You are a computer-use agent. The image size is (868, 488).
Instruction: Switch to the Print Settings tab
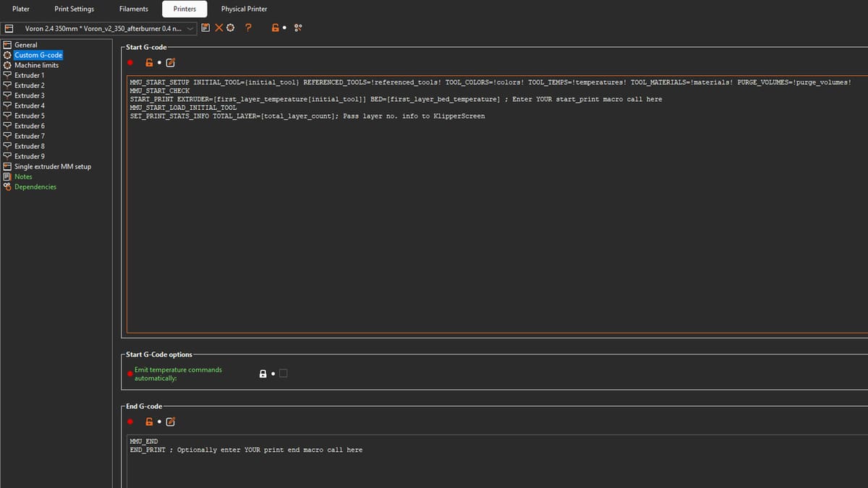(x=75, y=9)
